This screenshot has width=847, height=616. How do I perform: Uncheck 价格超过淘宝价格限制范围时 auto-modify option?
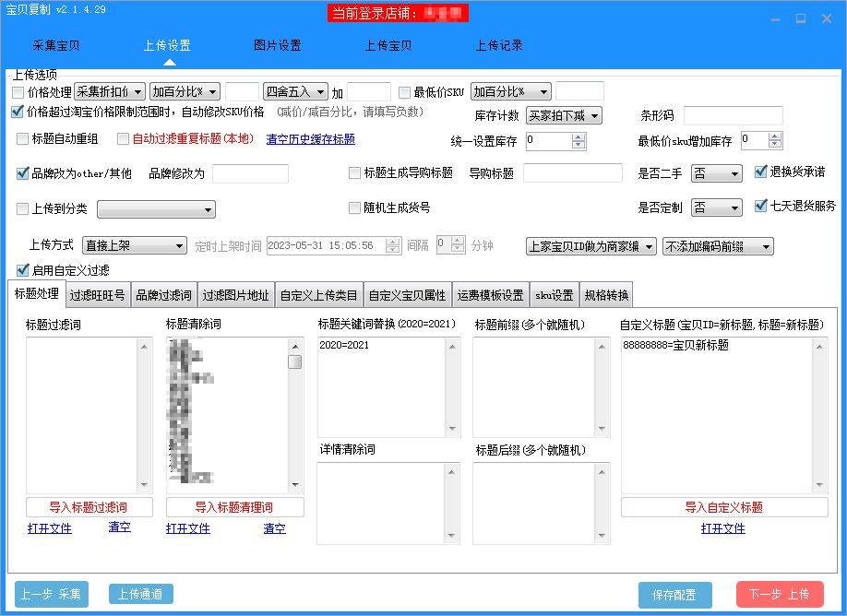(18, 112)
